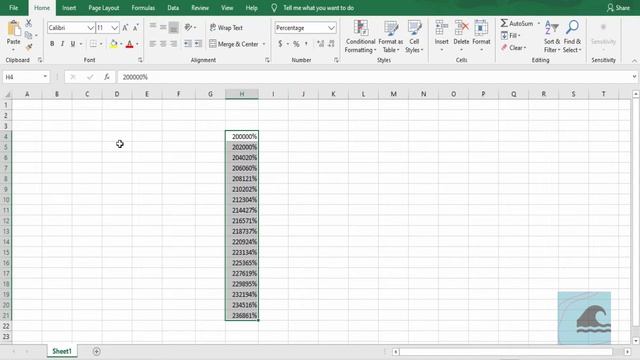Click the Orientation text angle icon
Viewport: 640px width, 360px height.
[x=188, y=27]
